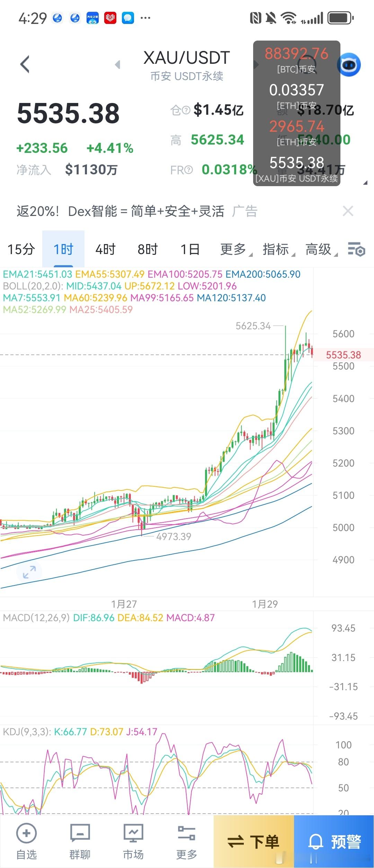Tap the MA7:5553.91 indicator label
Screen dimensions: 374x868
[32, 298]
